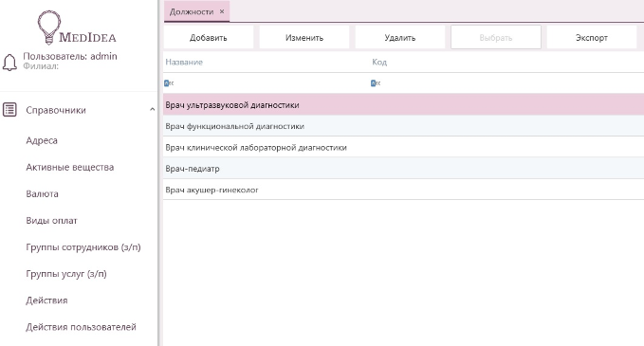Click the notification bell icon

tap(9, 63)
